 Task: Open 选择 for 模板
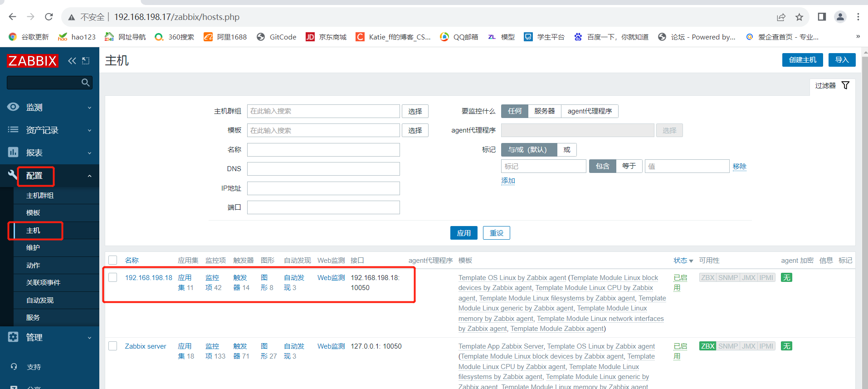coord(415,131)
